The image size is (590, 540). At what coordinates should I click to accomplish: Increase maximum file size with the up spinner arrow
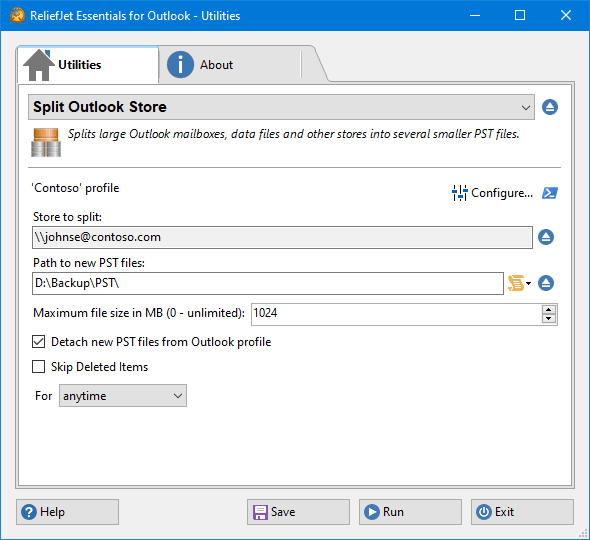549,310
